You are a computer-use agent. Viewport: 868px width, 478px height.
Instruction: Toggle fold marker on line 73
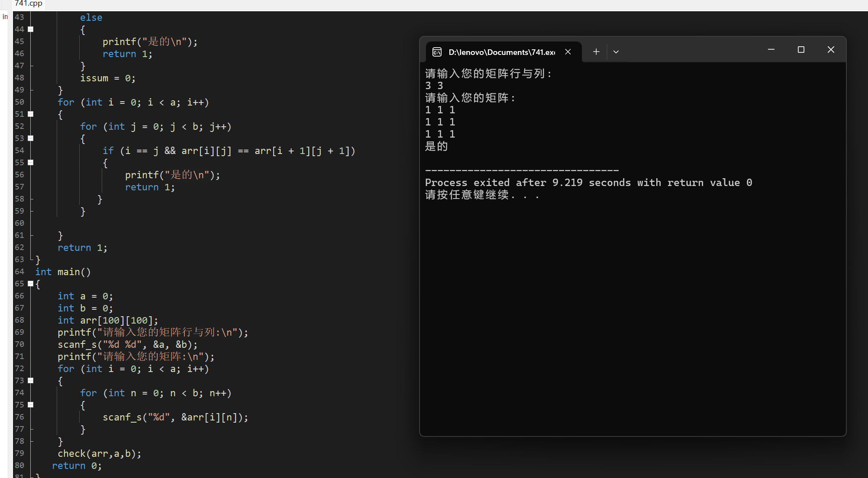[31, 381]
